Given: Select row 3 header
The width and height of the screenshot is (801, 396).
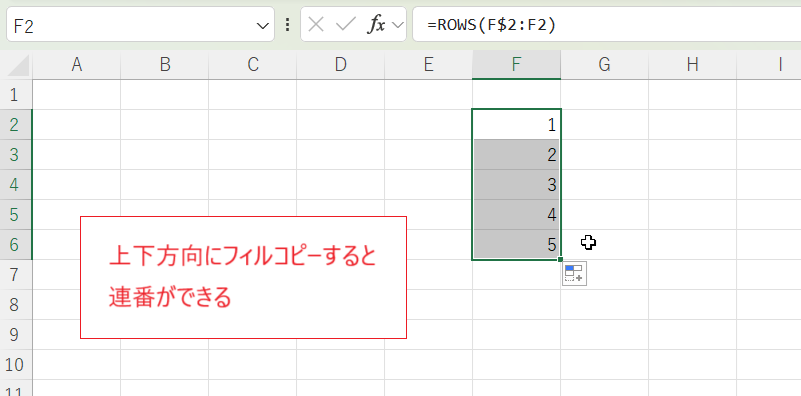Looking at the screenshot, I should coord(16,154).
